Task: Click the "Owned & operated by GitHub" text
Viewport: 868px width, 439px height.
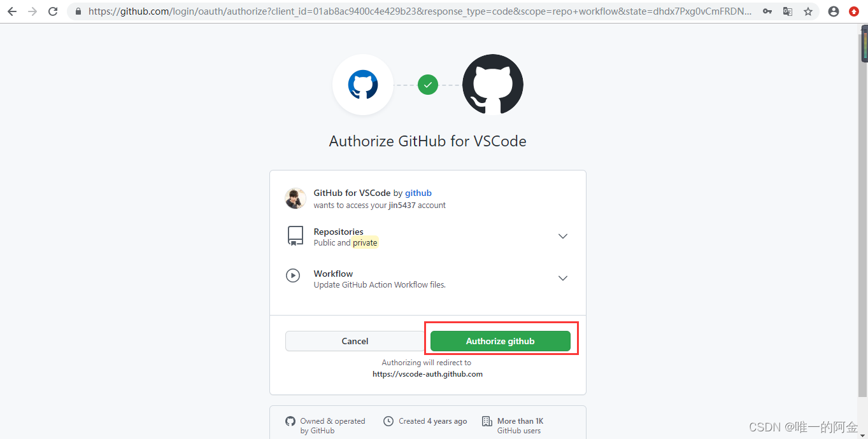Action: click(333, 426)
